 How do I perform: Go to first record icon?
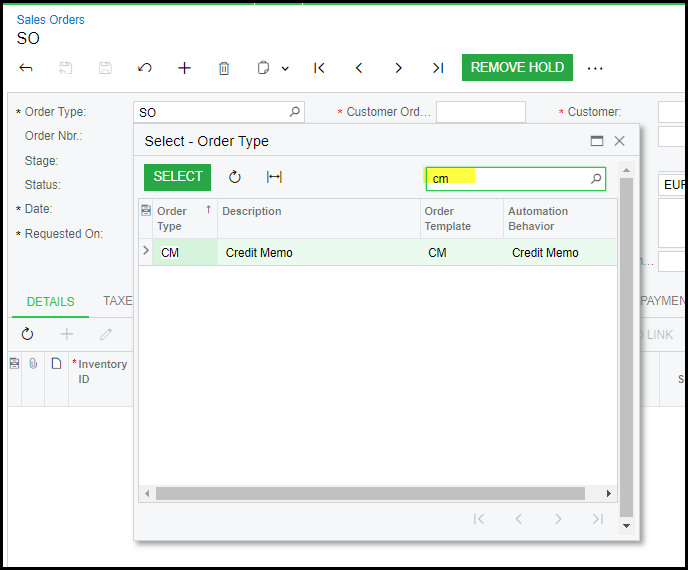pyautogui.click(x=319, y=68)
